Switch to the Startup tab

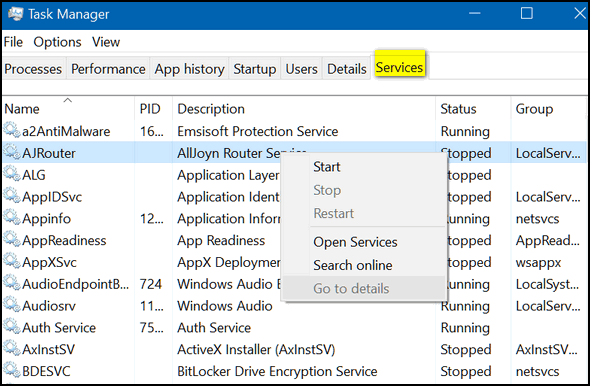tap(254, 69)
